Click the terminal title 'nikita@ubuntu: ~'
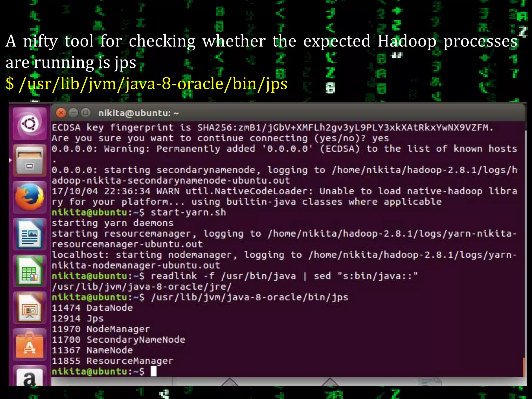The width and height of the screenshot is (532, 399). tap(138, 113)
